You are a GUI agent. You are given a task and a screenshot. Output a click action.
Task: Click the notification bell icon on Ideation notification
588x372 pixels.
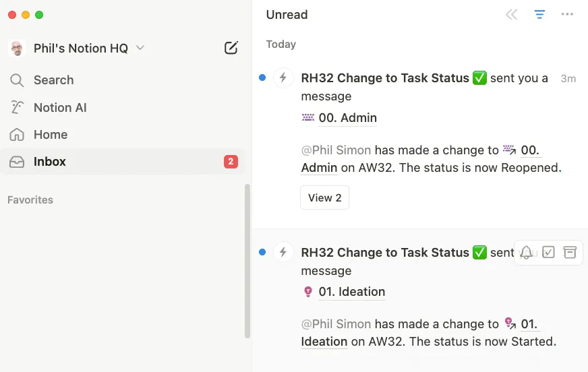coord(526,253)
